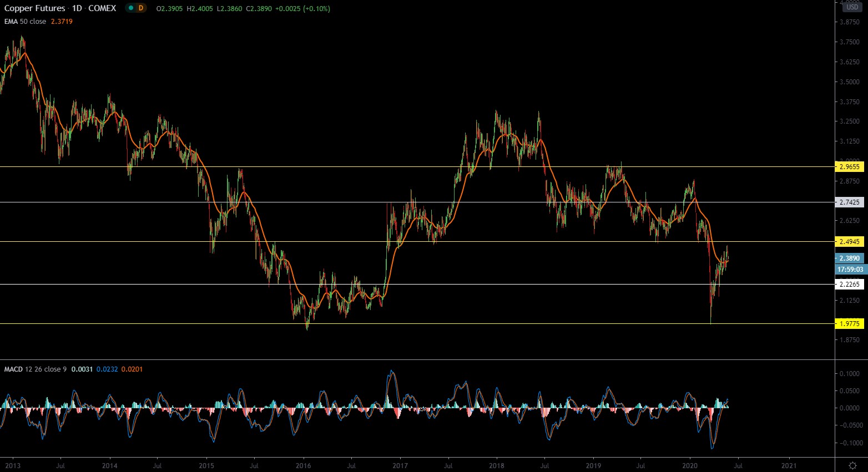Click the 0.1000 MACD axis tick
868x472 pixels.
[850, 374]
